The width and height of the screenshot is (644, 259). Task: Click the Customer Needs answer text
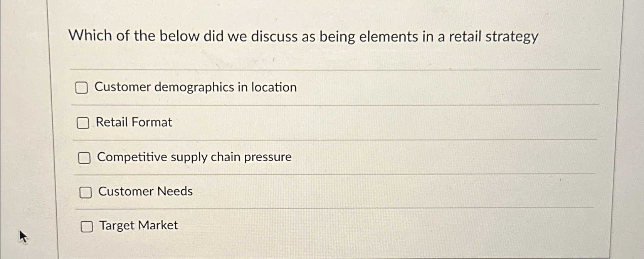coord(145,191)
